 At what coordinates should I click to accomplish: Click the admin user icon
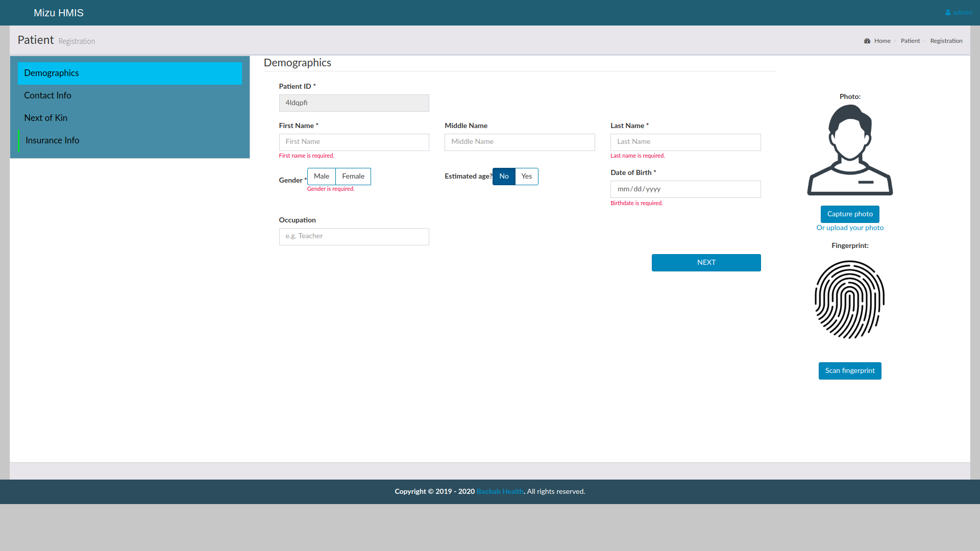tap(948, 13)
